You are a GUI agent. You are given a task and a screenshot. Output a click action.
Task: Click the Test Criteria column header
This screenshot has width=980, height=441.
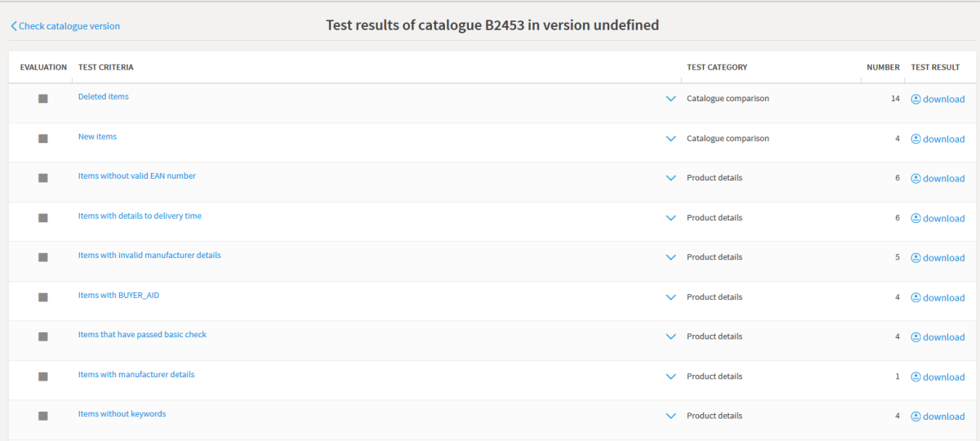pos(105,67)
